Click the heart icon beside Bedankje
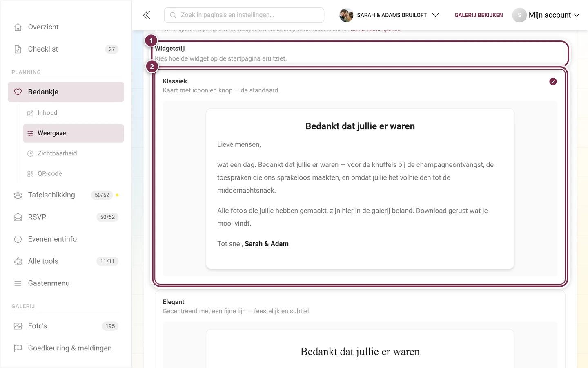Image resolution: width=588 pixels, height=368 pixels. (x=18, y=92)
